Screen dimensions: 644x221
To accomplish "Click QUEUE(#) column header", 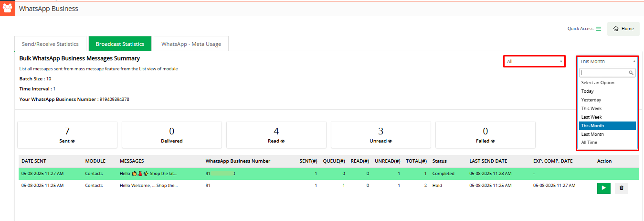I will (334, 161).
